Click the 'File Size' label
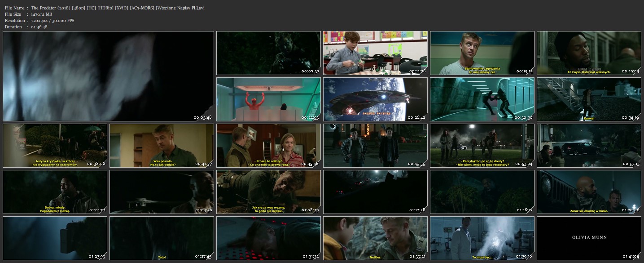The image size is (644, 263). [x=13, y=14]
